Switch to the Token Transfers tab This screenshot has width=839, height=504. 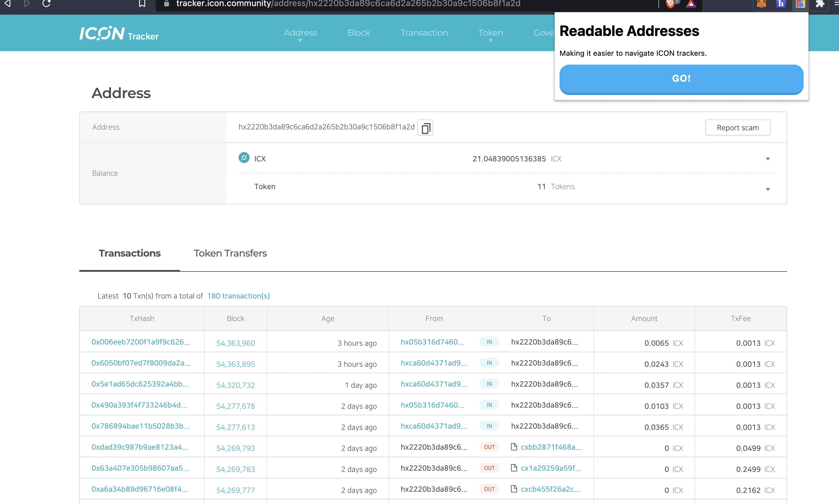[x=230, y=253]
